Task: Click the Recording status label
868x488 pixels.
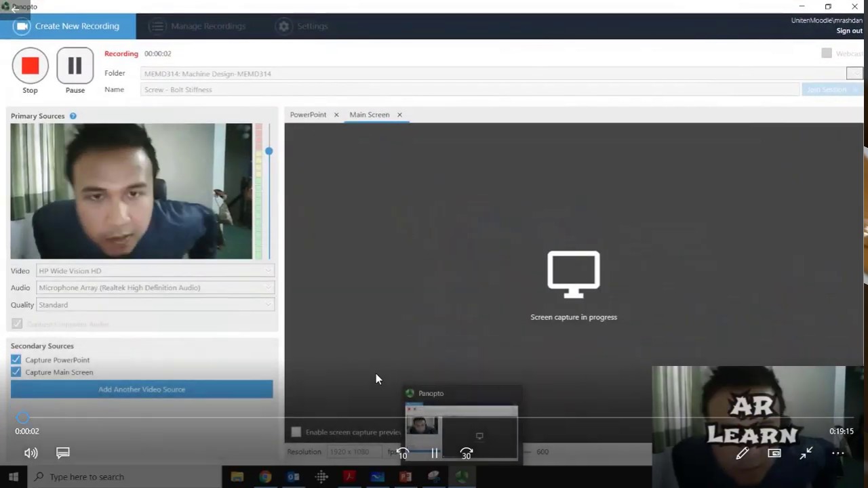Action: (x=121, y=54)
